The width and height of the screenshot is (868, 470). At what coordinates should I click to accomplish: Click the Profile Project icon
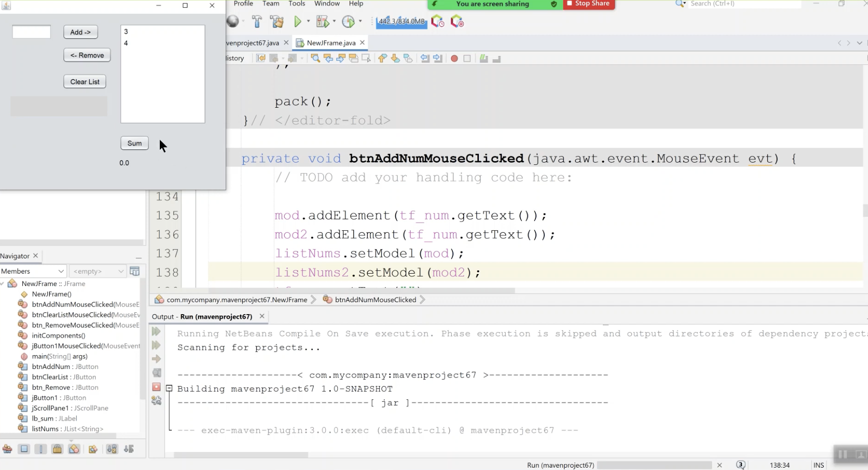(349, 21)
